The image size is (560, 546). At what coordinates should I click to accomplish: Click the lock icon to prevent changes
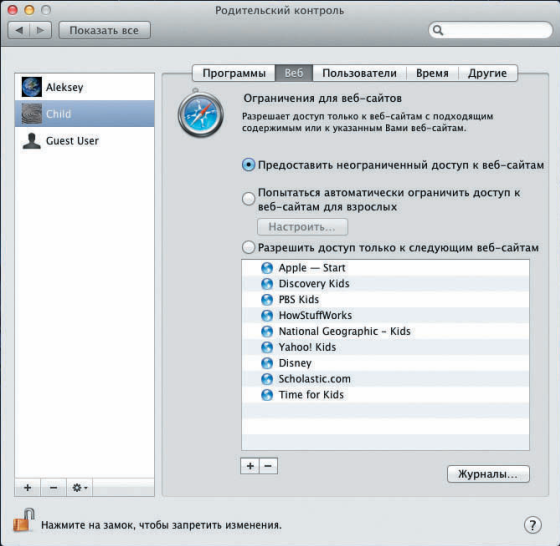(24, 520)
